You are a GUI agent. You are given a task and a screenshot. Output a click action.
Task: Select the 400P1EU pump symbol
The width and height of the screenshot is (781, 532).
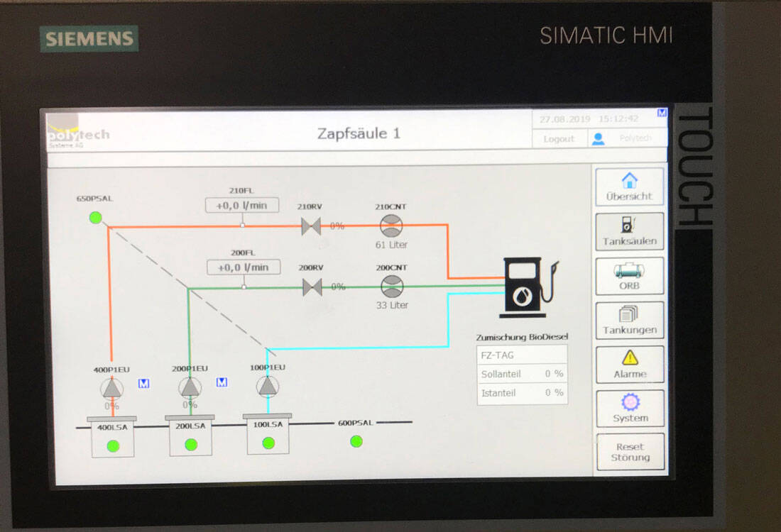coord(112,388)
